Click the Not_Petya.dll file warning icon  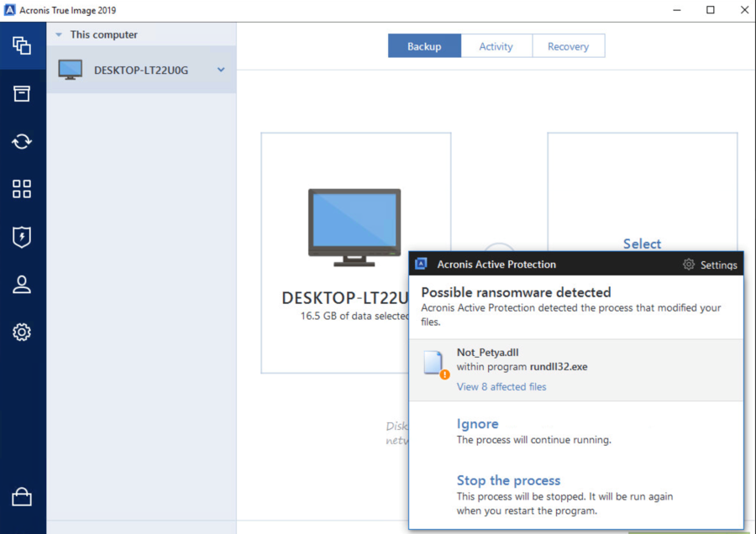[435, 365]
